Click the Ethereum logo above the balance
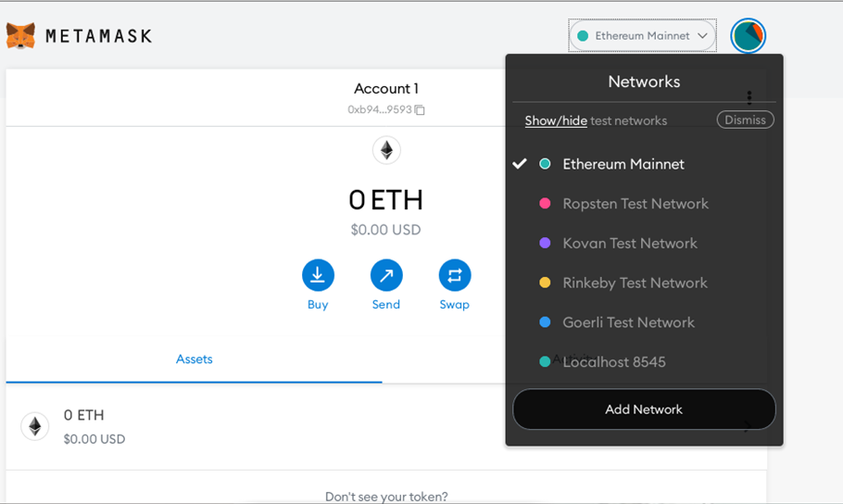Image resolution: width=843 pixels, height=504 pixels. [386, 150]
